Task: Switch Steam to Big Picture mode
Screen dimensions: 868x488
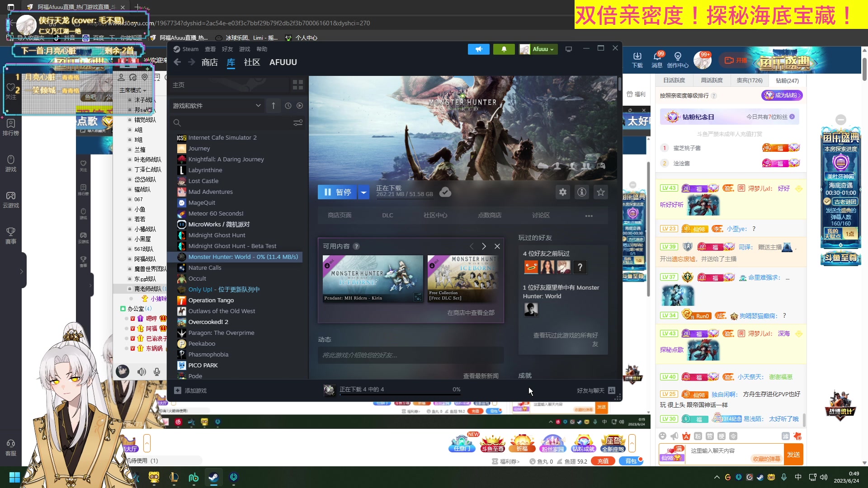Action: tap(569, 49)
